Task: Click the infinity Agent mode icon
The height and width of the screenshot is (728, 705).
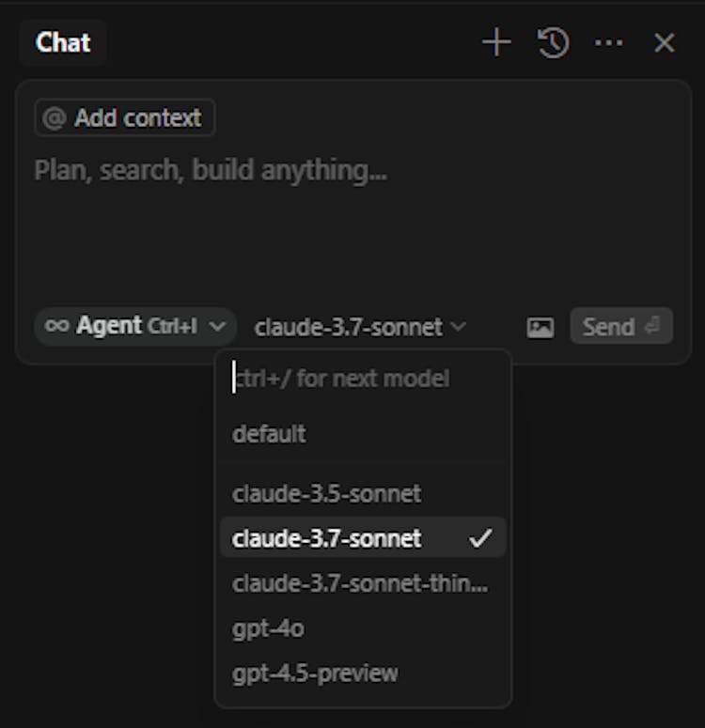Action: [57, 326]
